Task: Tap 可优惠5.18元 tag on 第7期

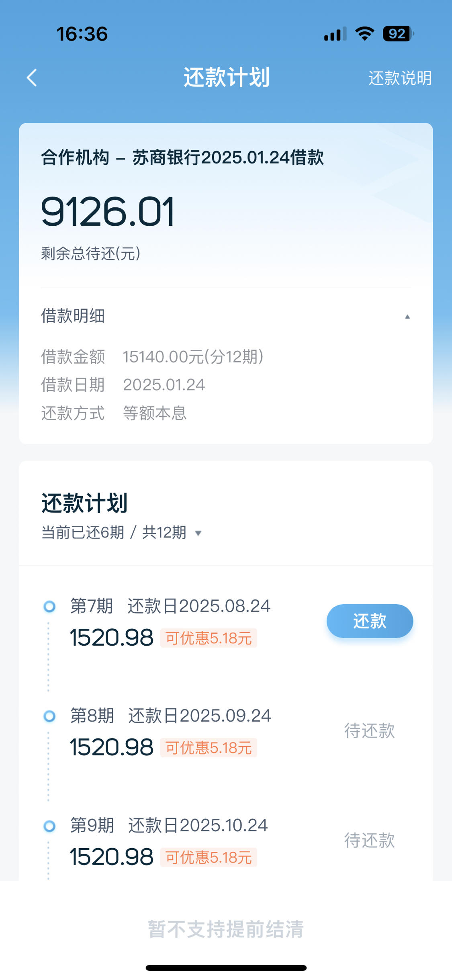Action: pos(209,638)
